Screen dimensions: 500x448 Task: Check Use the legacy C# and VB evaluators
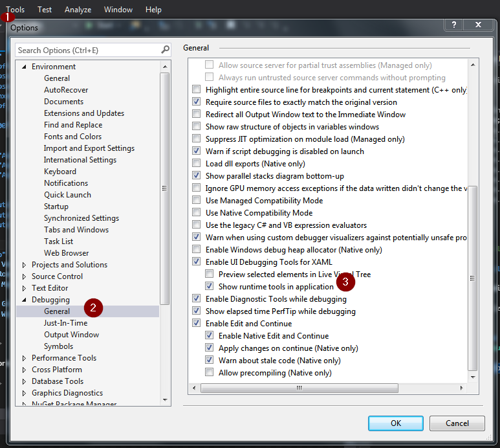point(196,225)
